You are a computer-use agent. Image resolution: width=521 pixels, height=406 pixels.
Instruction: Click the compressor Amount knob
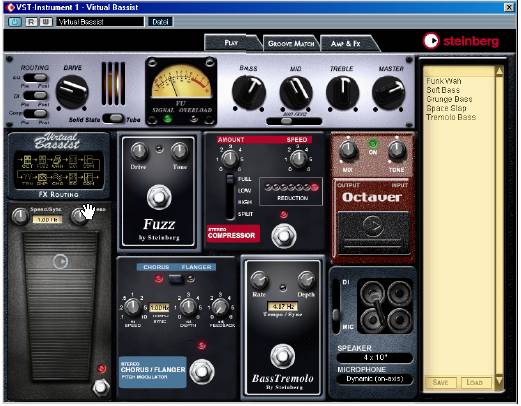(x=230, y=158)
